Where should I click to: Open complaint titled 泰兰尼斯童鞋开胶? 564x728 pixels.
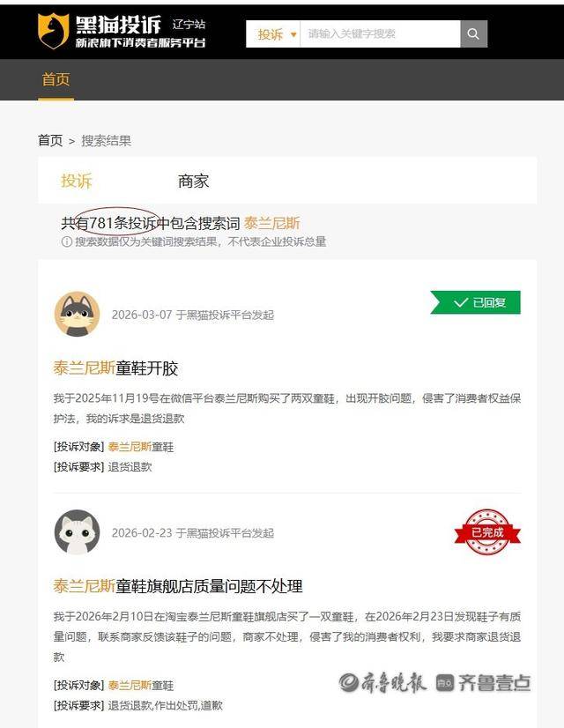click(115, 368)
